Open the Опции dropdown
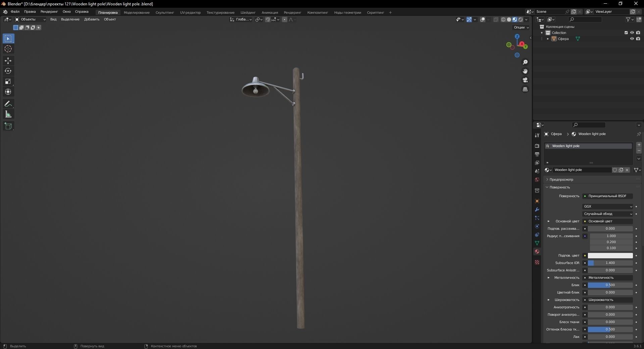 (x=521, y=28)
